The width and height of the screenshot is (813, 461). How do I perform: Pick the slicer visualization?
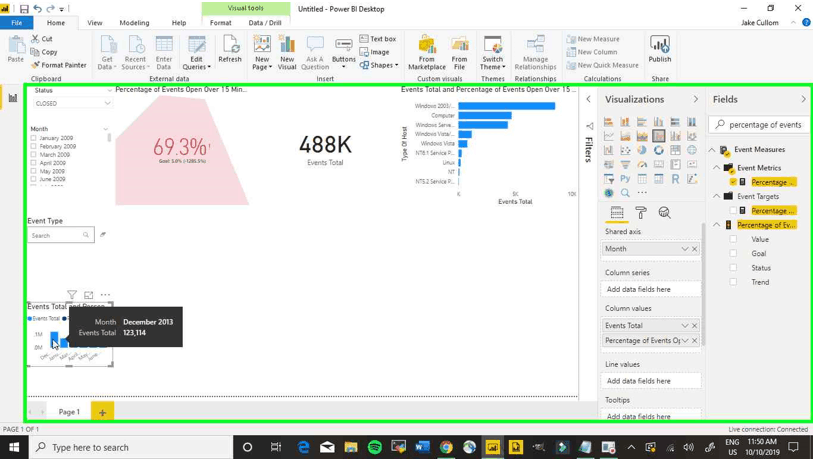(609, 179)
